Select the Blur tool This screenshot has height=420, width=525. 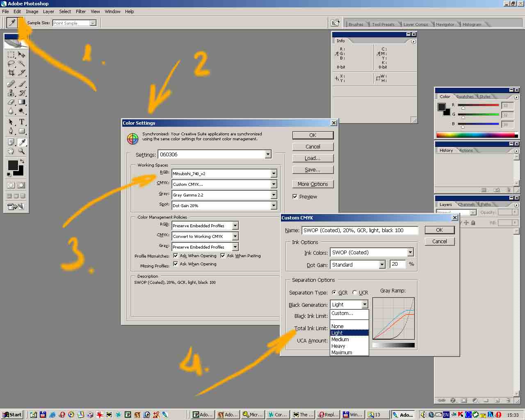click(x=11, y=111)
